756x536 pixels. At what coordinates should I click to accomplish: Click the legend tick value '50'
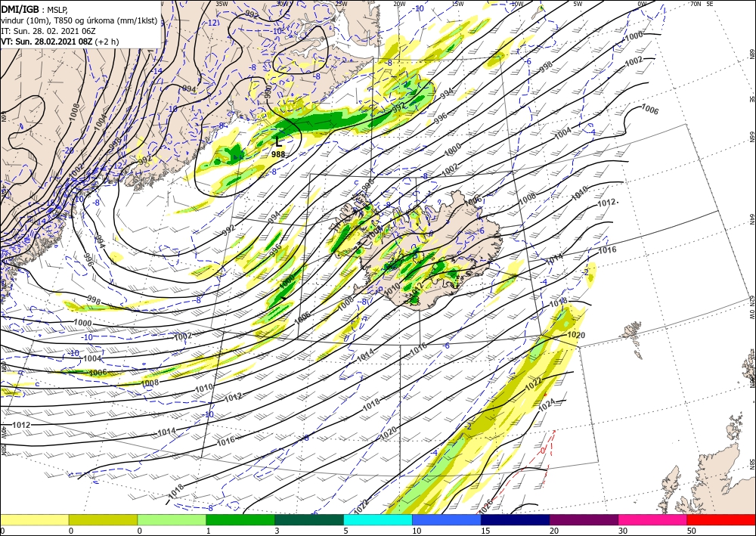690,531
